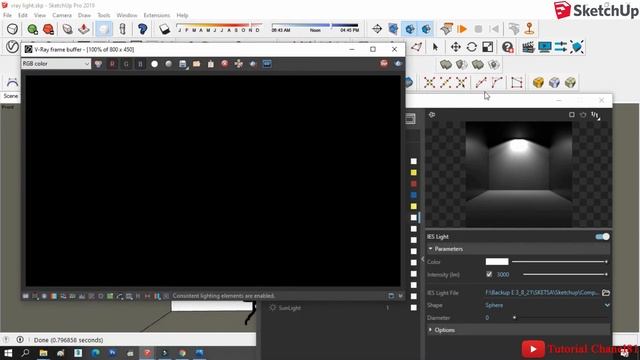Click the IES light preview thumbnail
This screenshot has width=640, height=360.
click(518, 174)
